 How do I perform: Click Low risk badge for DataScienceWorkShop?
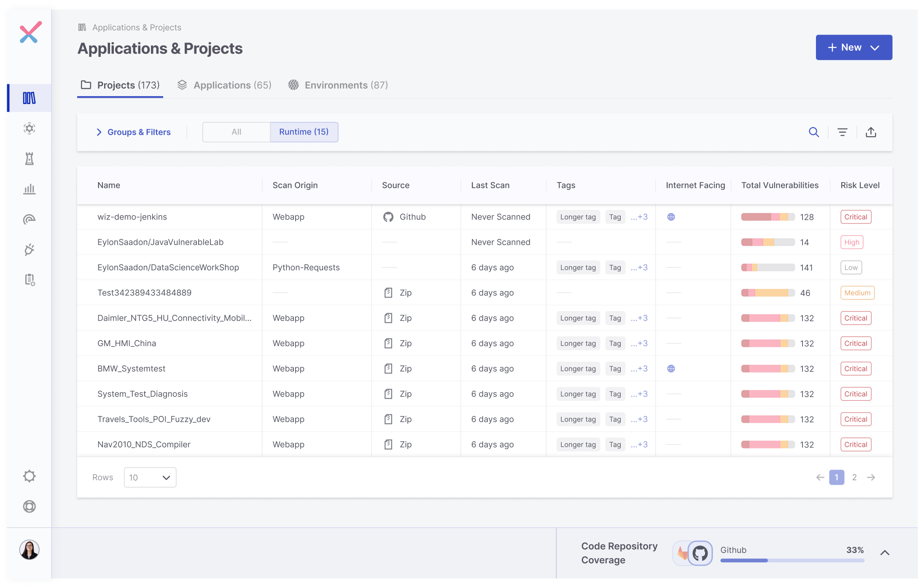point(851,268)
